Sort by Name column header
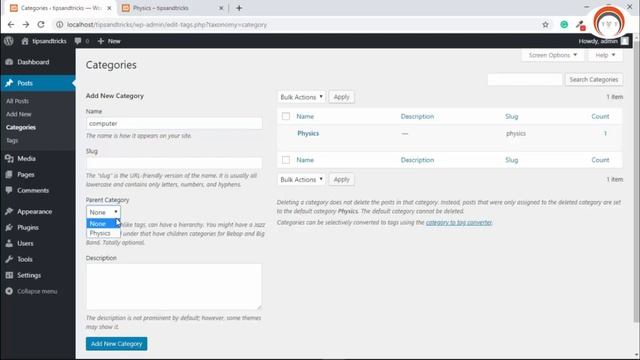This screenshot has width=640, height=360. (x=305, y=116)
